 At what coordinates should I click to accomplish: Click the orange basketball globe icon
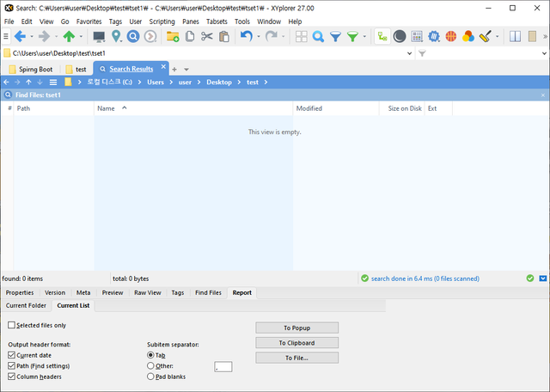click(x=451, y=36)
